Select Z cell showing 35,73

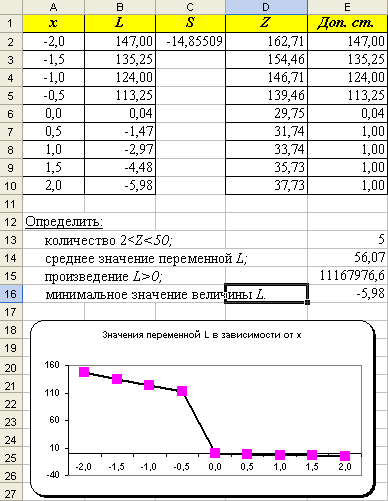[266, 167]
